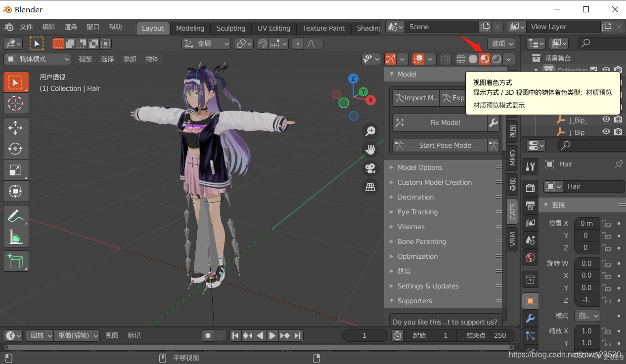Click the Fix Model button
Screen dimensions: 626x364
440,122
